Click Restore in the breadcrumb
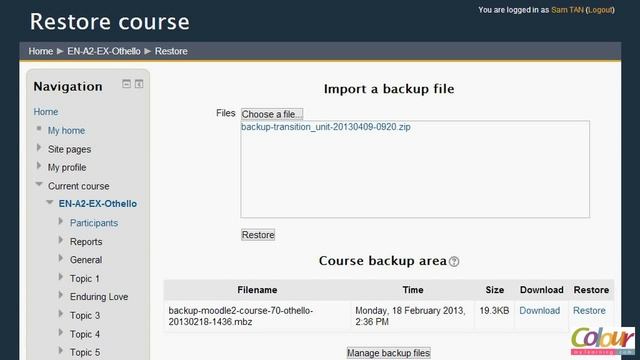 point(171,51)
